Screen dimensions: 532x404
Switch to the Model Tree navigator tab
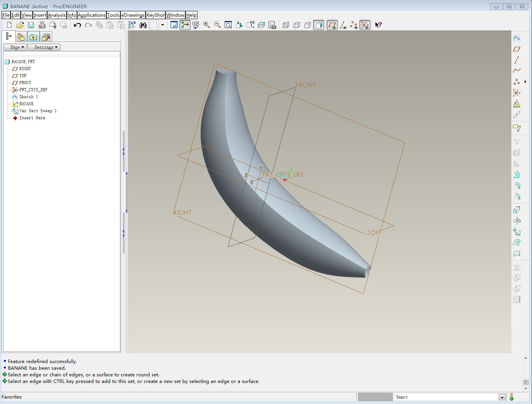pyautogui.click(x=9, y=37)
